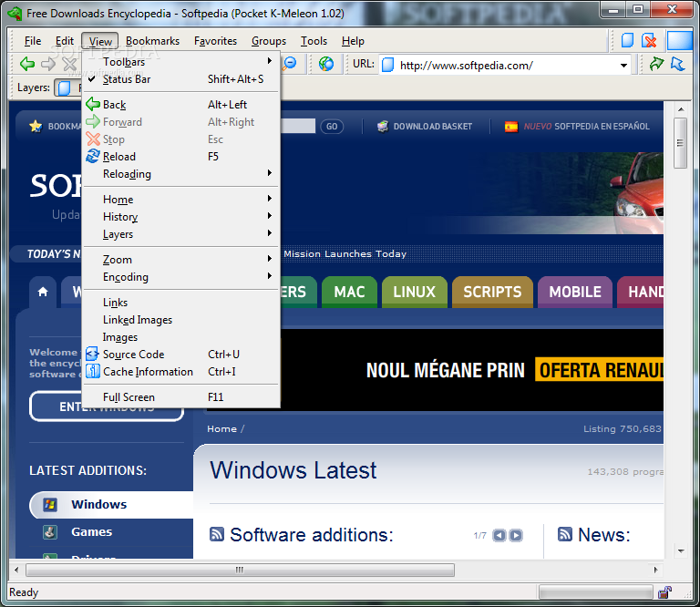Click the grey Forward arrow toolbar icon
This screenshot has height=607, width=700.
[x=47, y=65]
